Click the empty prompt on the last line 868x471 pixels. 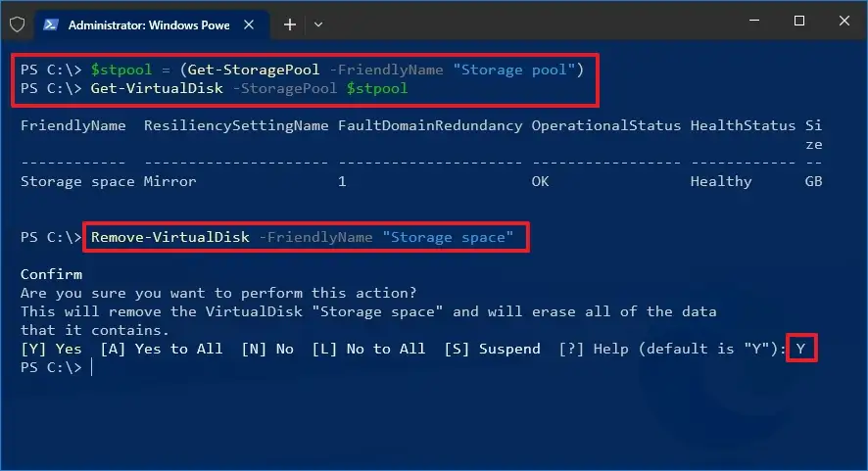[91, 367]
